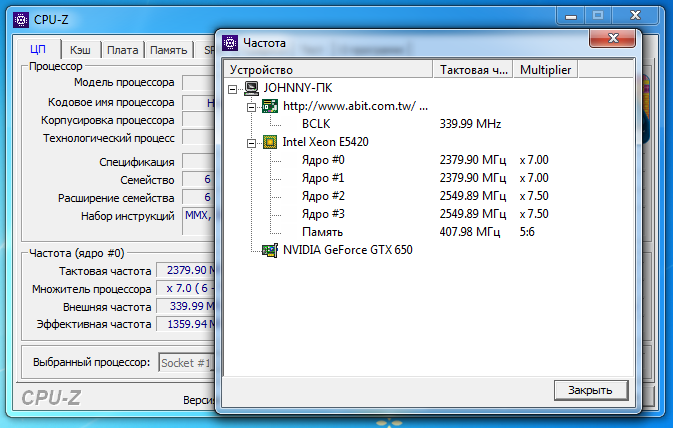Image resolution: width=673 pixels, height=428 pixels.
Task: Open the Socket #1 processor selector
Action: (186, 363)
